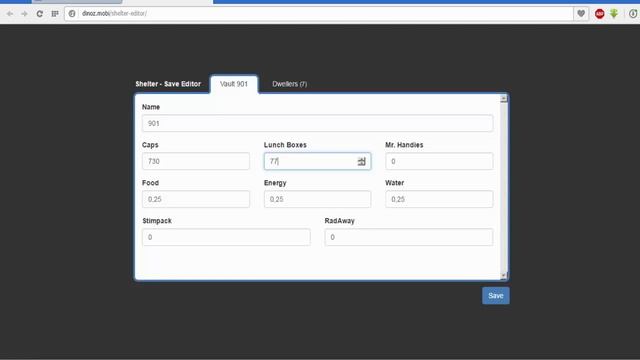Edit the Name field containing 901
The width and height of the screenshot is (640, 360).
tap(318, 123)
